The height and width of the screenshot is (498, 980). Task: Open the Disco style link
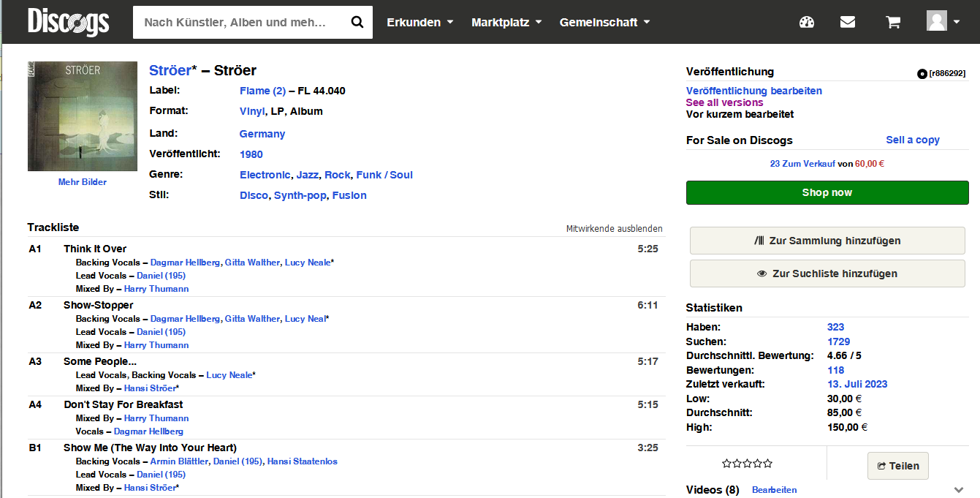pos(254,195)
